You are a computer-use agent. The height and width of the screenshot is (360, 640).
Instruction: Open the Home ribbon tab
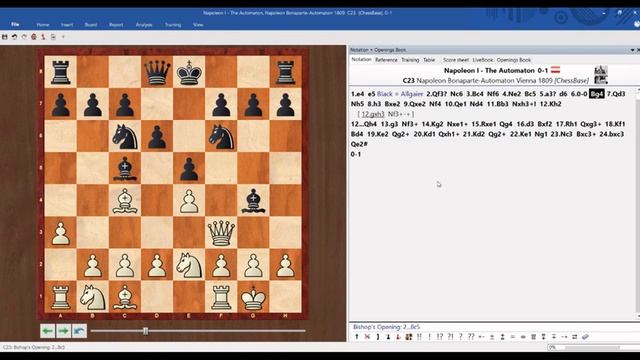(x=42, y=25)
